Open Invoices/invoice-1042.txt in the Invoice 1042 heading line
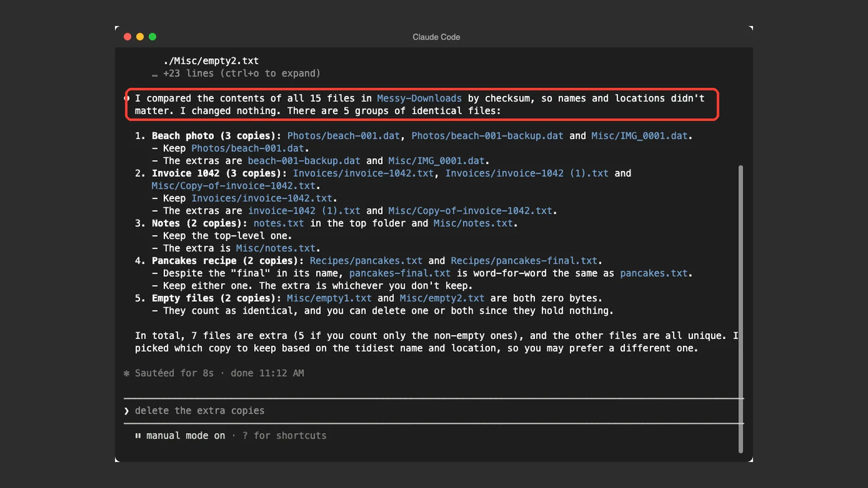Image resolution: width=868 pixels, height=488 pixels. pos(363,173)
